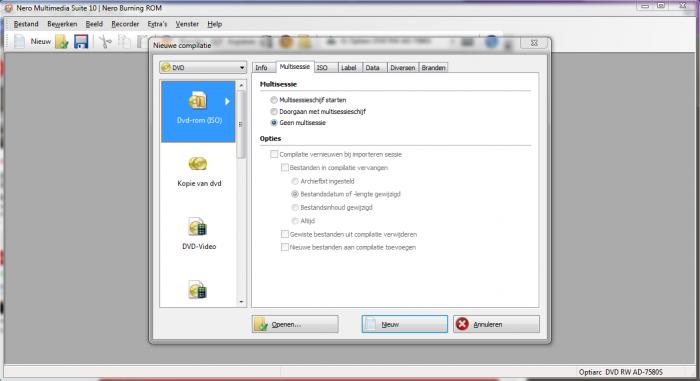Screen dimensions: 700x381
Task: Click the Nieuw toolbar document icon
Action: click(x=20, y=42)
